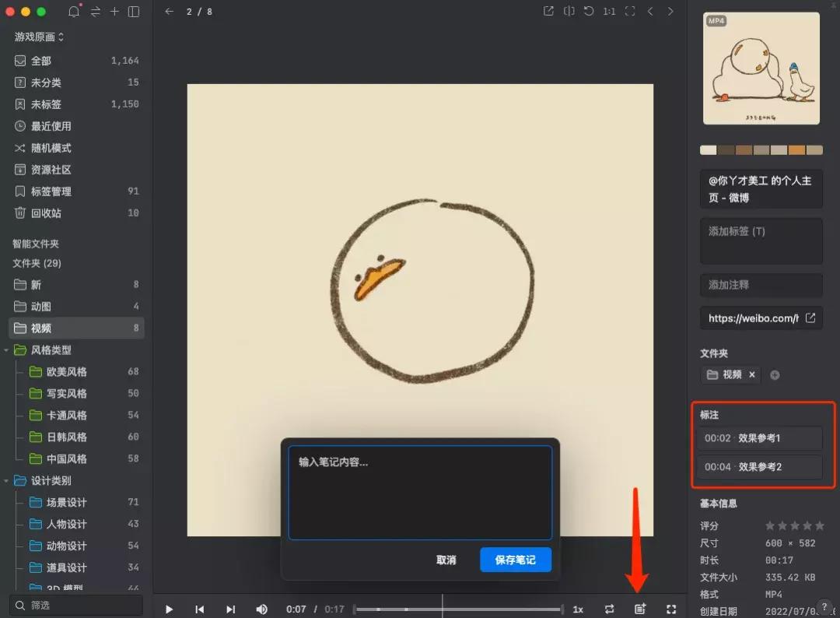Cancel the note dialog with 取消

446,560
